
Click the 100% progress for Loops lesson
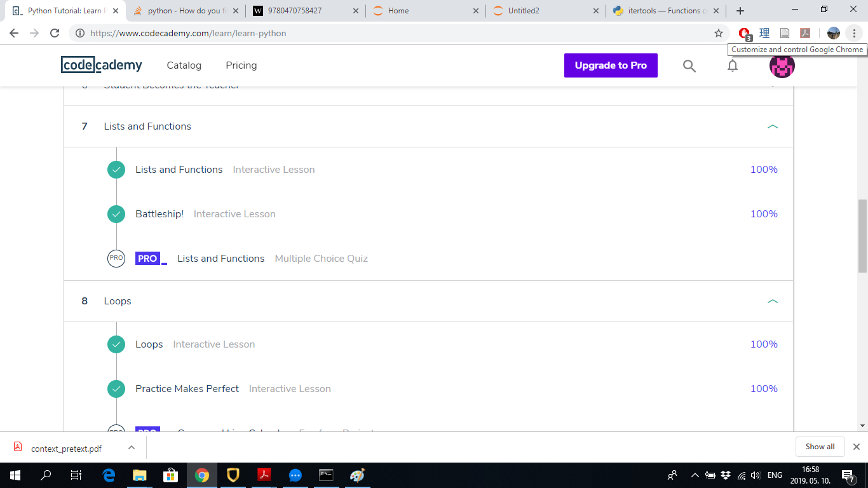tap(764, 344)
